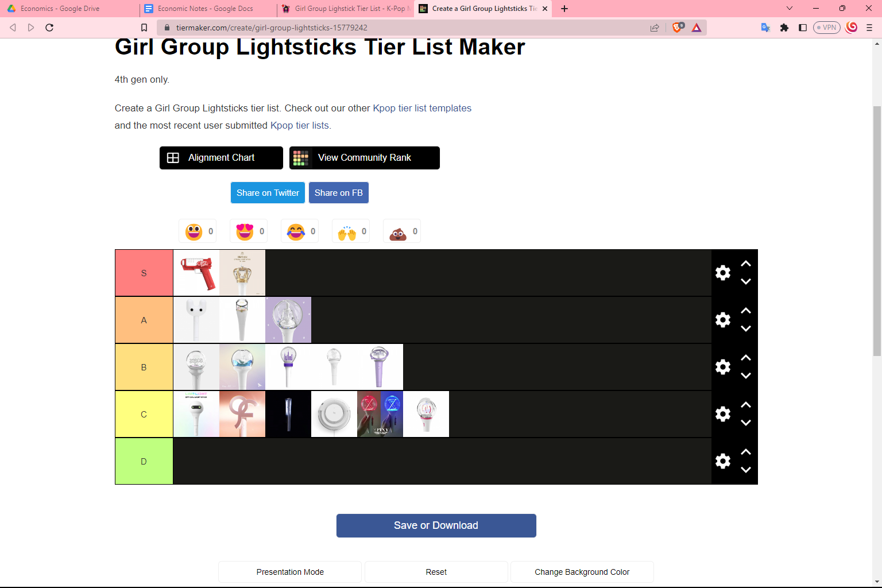Click the Google Translate icon
882x588 pixels.
click(x=765, y=28)
